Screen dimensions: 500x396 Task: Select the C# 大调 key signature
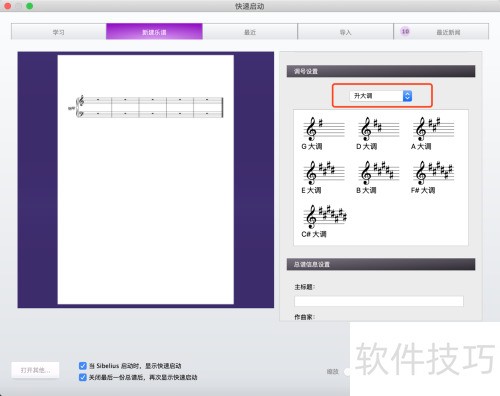(324, 221)
